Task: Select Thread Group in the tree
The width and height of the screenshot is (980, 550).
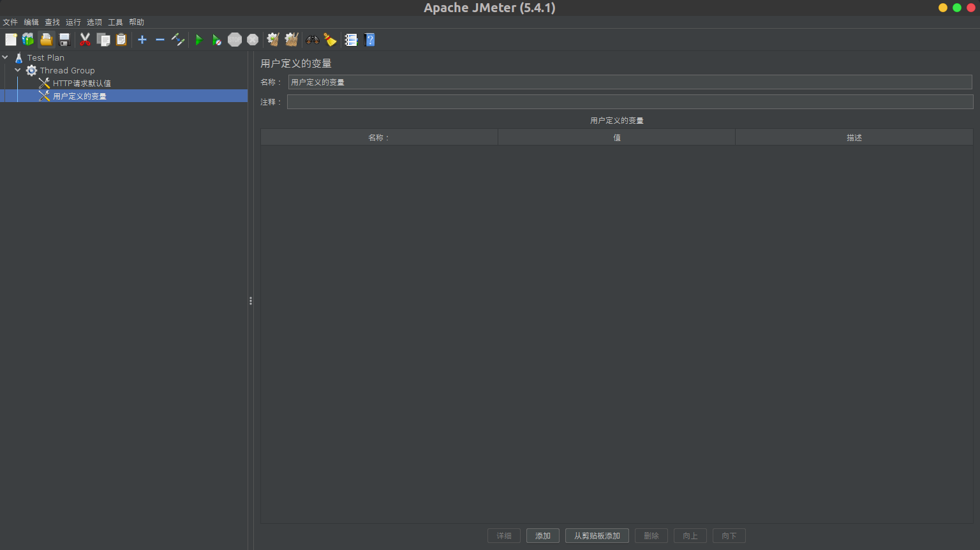Action: pos(68,70)
